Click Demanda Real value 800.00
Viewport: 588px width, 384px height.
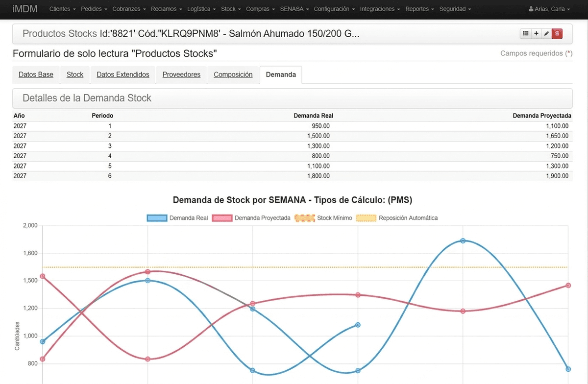[x=320, y=156]
